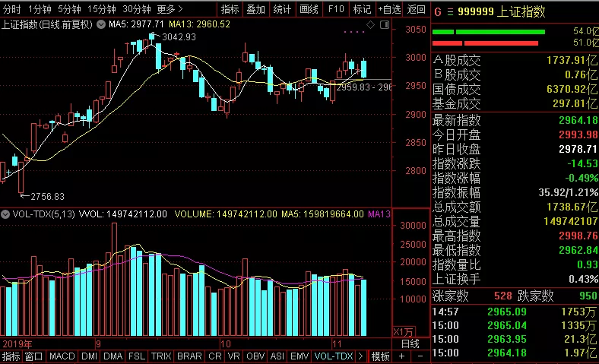
Task: Open the 指标 indicator menu
Action: pos(230,9)
